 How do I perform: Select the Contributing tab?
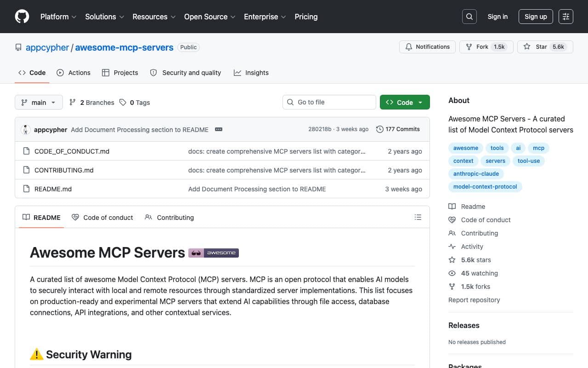(x=169, y=217)
